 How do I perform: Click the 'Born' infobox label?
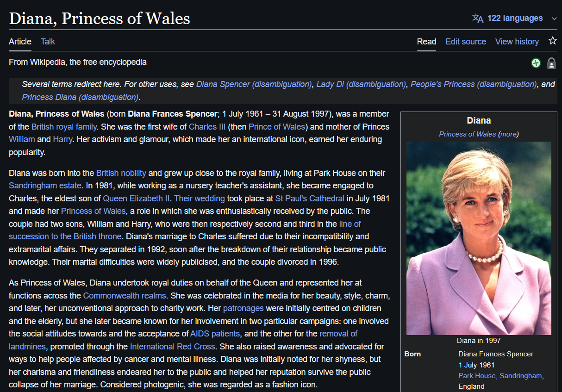pos(412,354)
